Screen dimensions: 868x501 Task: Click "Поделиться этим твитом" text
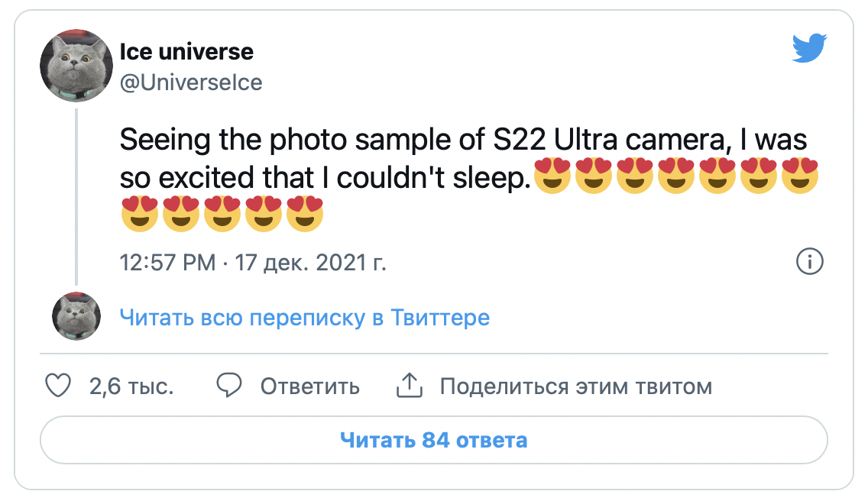tap(575, 386)
